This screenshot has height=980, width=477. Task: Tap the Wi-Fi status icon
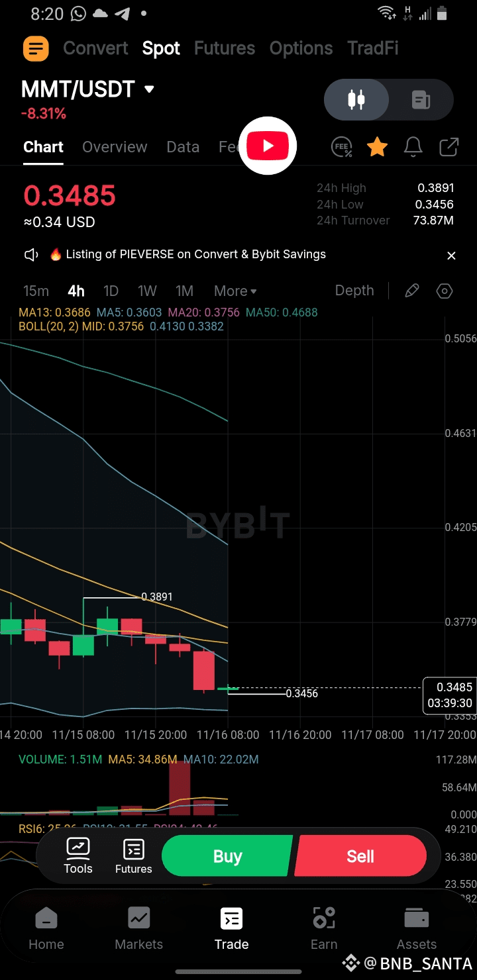(386, 13)
